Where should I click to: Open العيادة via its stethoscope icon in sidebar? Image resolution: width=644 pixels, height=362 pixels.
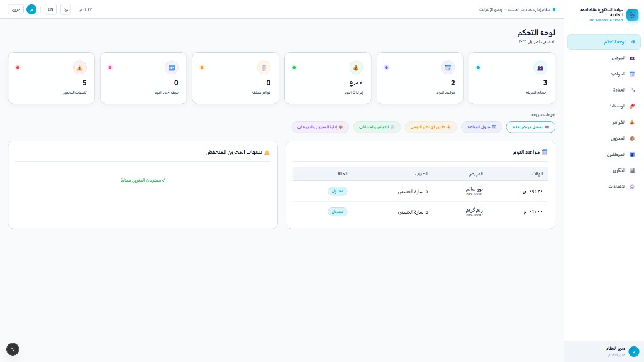click(x=632, y=90)
